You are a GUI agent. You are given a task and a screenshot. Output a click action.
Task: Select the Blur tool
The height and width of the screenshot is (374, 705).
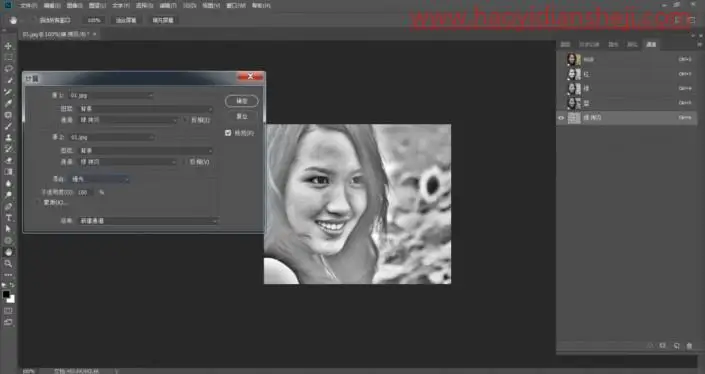pyautogui.click(x=8, y=183)
